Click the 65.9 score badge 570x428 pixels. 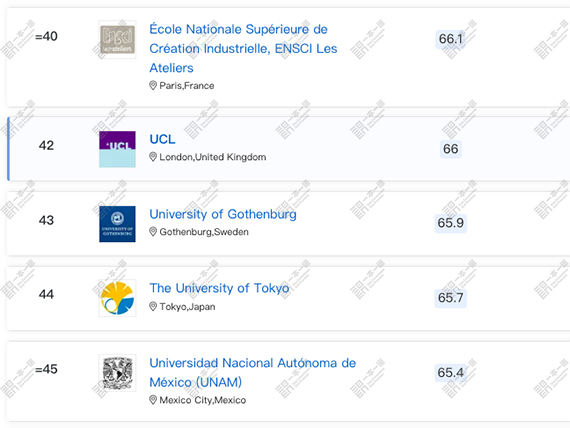450,223
